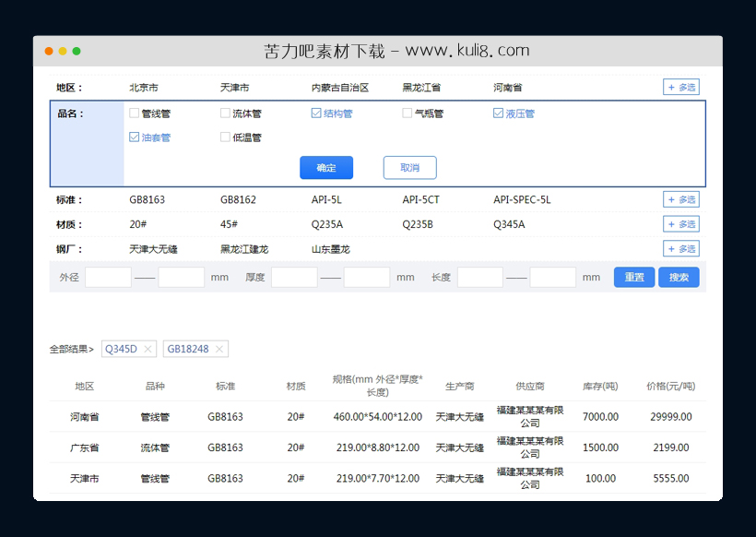Expand the 材质 多选 list
This screenshot has height=537, width=756.
click(x=680, y=223)
